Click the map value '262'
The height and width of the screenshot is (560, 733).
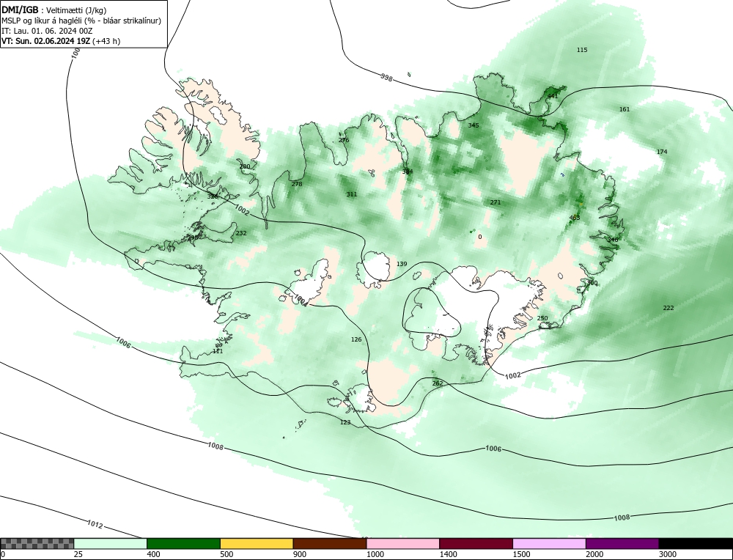[x=438, y=383]
